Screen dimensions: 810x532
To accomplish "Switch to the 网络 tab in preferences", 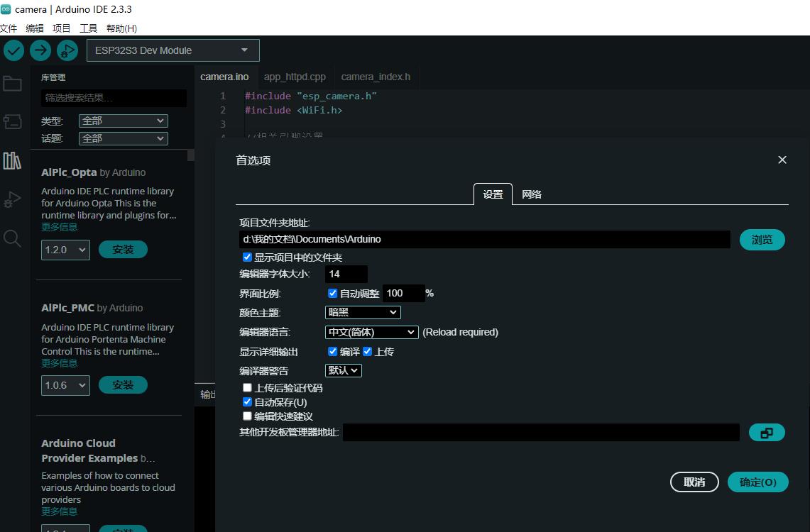I will point(532,194).
